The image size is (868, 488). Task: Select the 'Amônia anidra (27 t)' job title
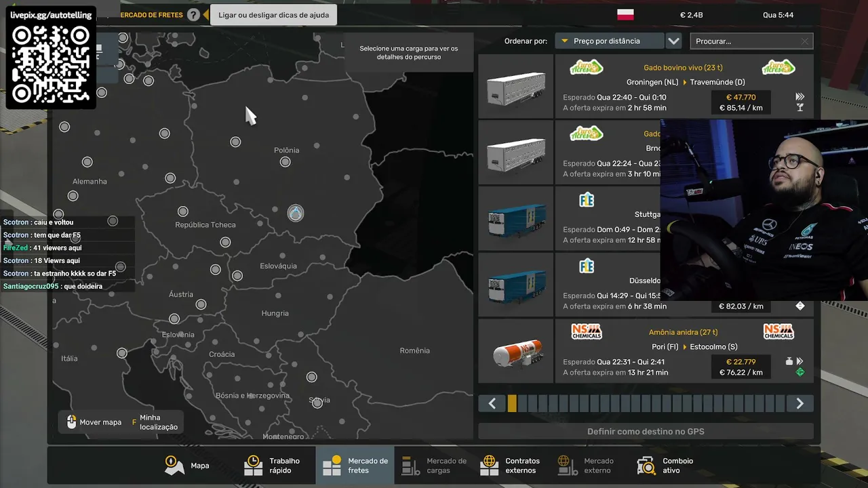click(x=683, y=332)
